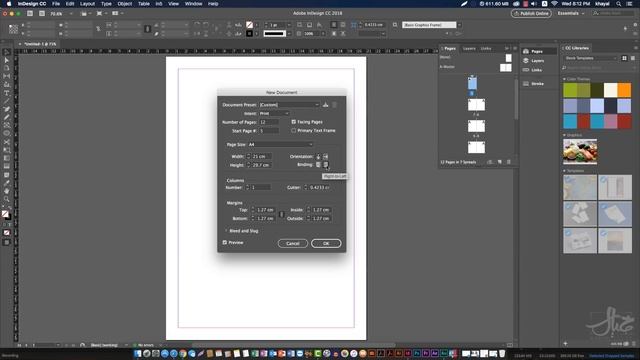Click the OK button in New Document
This screenshot has height=360, width=640.
326,243
